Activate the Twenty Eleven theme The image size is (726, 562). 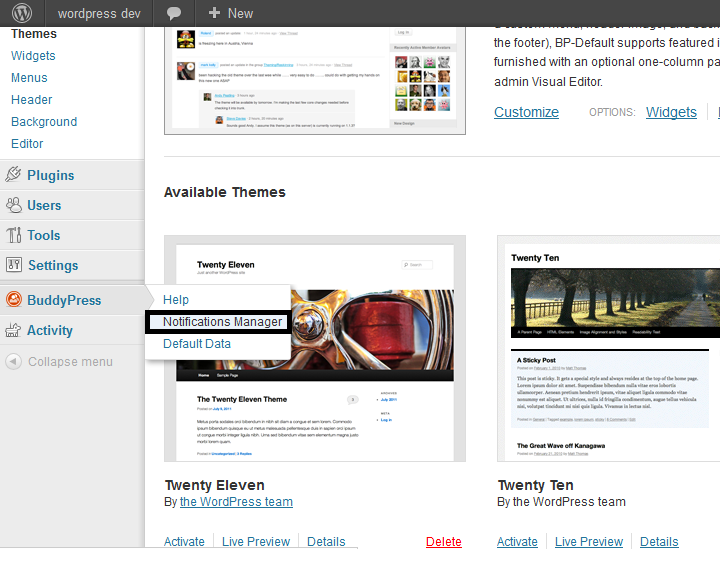(x=184, y=542)
